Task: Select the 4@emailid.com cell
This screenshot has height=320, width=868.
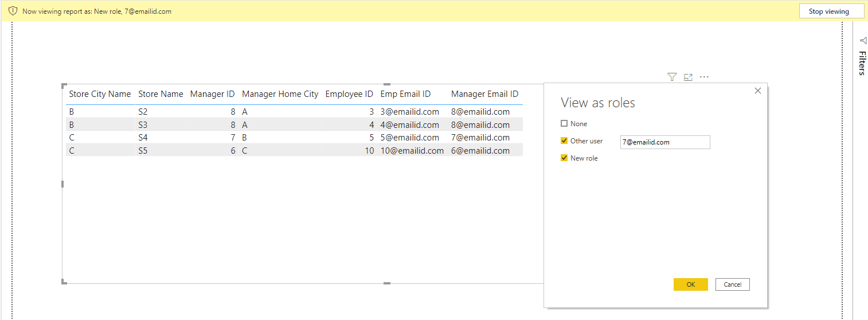Action: tap(409, 125)
